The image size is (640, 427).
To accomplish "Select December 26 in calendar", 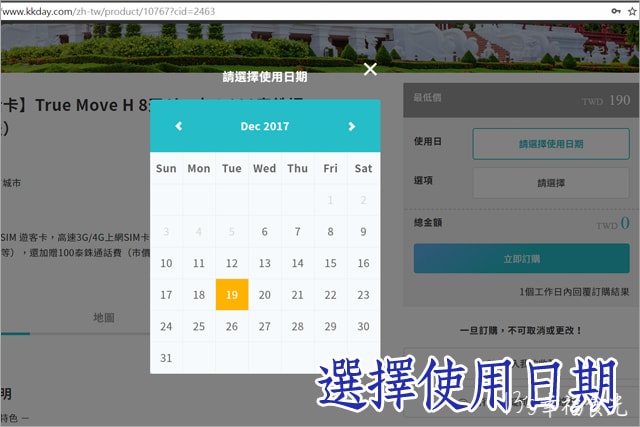I will pos(232,327).
